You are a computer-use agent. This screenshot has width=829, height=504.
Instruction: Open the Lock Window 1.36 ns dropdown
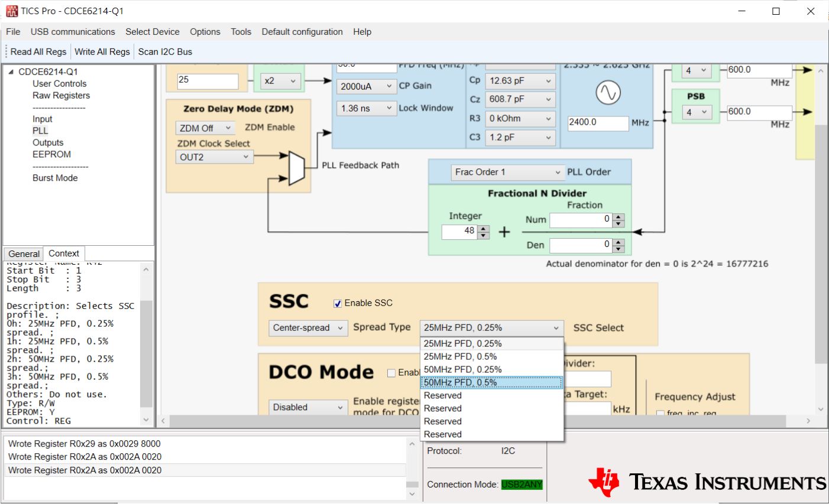tap(367, 109)
